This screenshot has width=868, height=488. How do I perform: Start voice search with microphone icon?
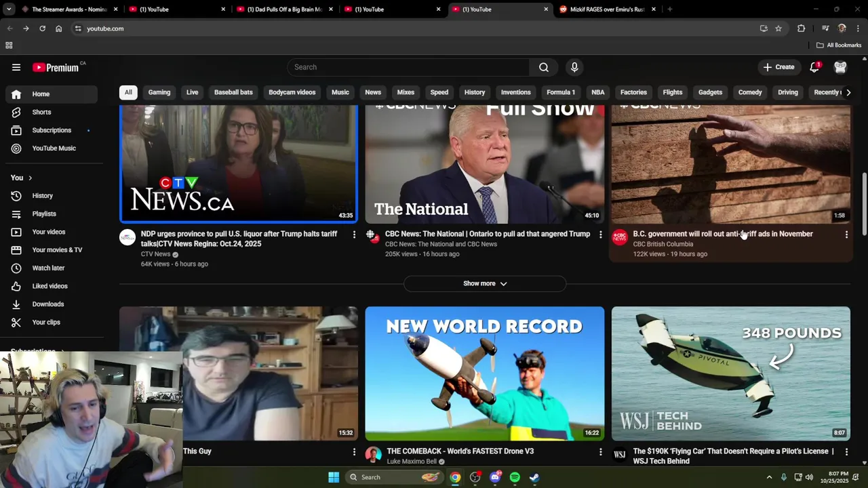574,67
